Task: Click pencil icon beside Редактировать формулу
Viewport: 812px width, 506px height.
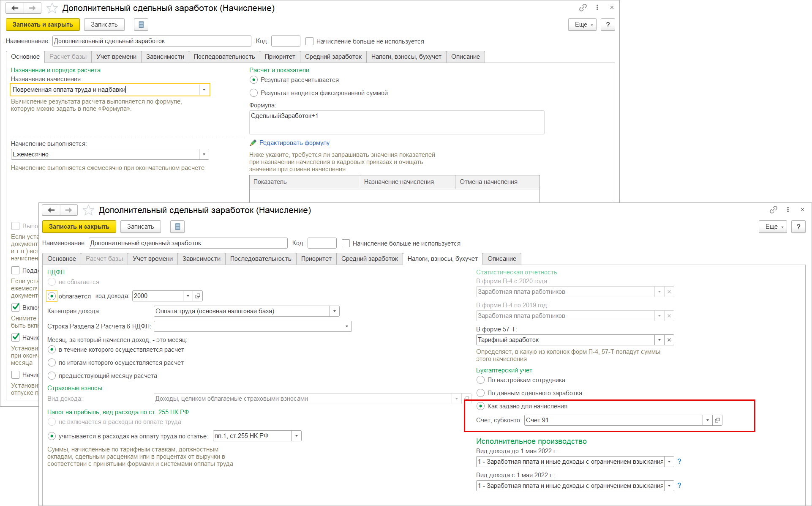Action: tap(253, 143)
